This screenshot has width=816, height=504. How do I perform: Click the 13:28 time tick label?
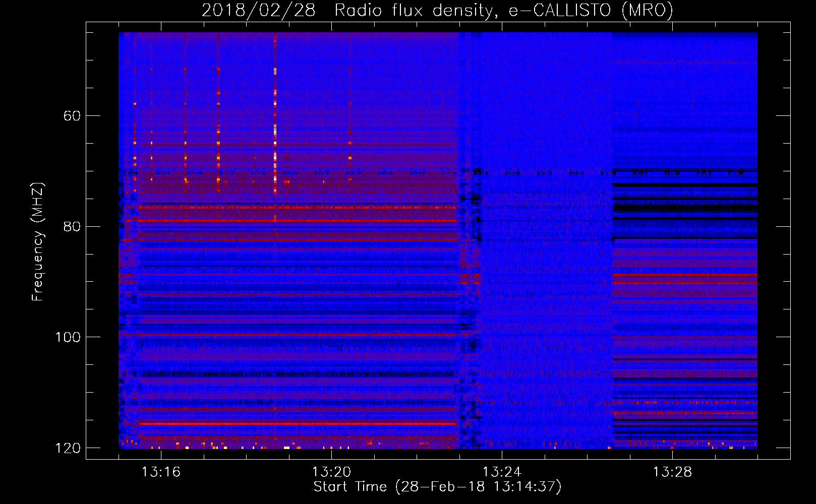point(672,472)
